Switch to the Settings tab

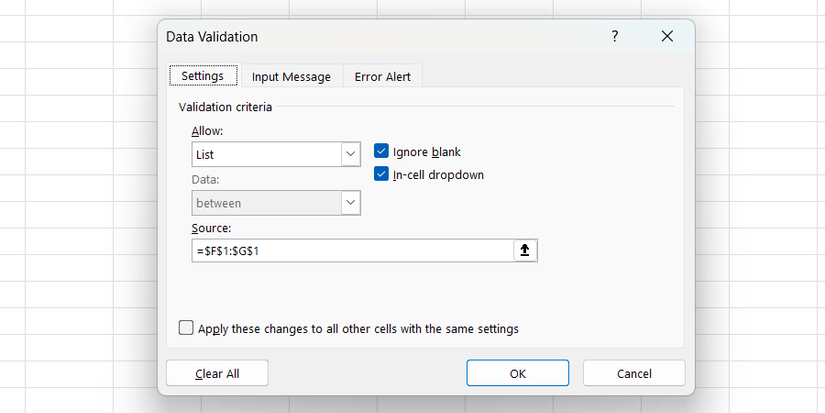[x=203, y=76]
